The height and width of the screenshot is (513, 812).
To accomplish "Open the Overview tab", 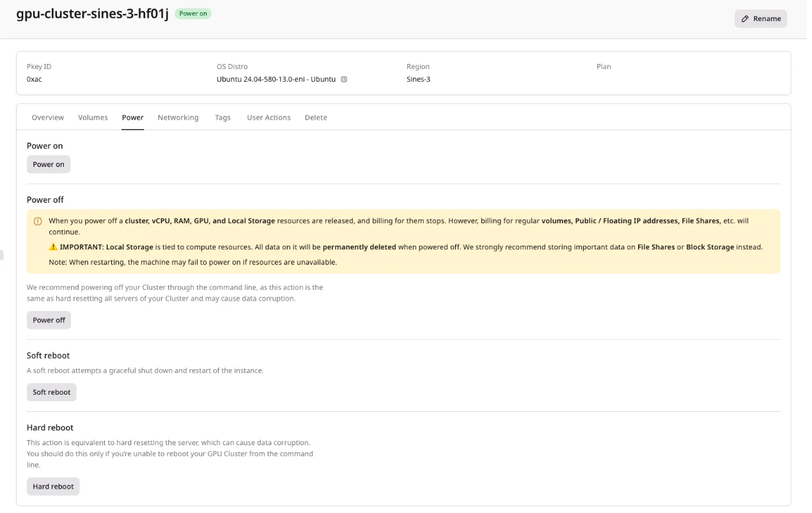I will (48, 118).
